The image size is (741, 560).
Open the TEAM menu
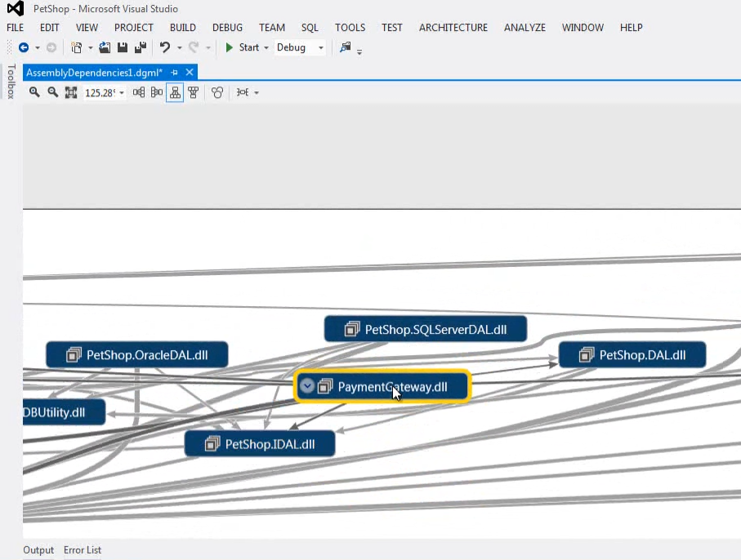point(272,28)
